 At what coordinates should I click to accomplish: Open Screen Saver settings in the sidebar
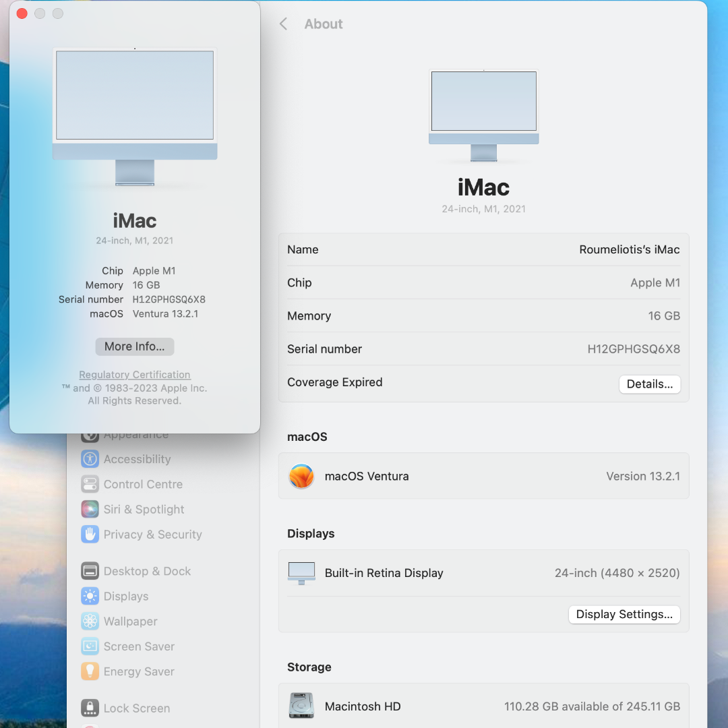(x=127, y=646)
